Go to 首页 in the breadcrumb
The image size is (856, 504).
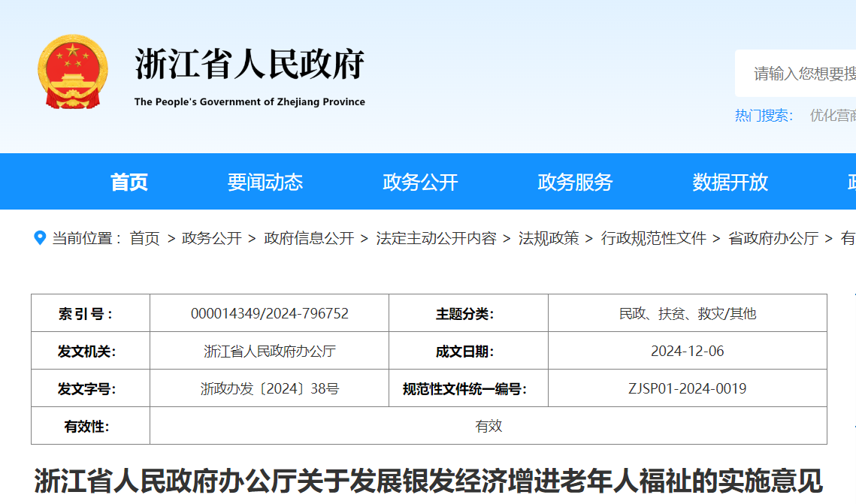[x=144, y=238]
